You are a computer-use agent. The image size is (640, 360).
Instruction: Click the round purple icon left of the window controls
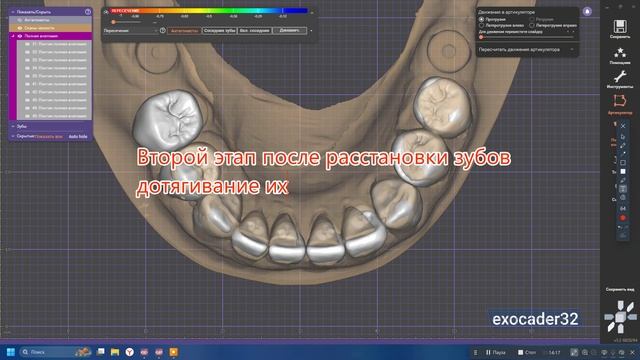587,11
